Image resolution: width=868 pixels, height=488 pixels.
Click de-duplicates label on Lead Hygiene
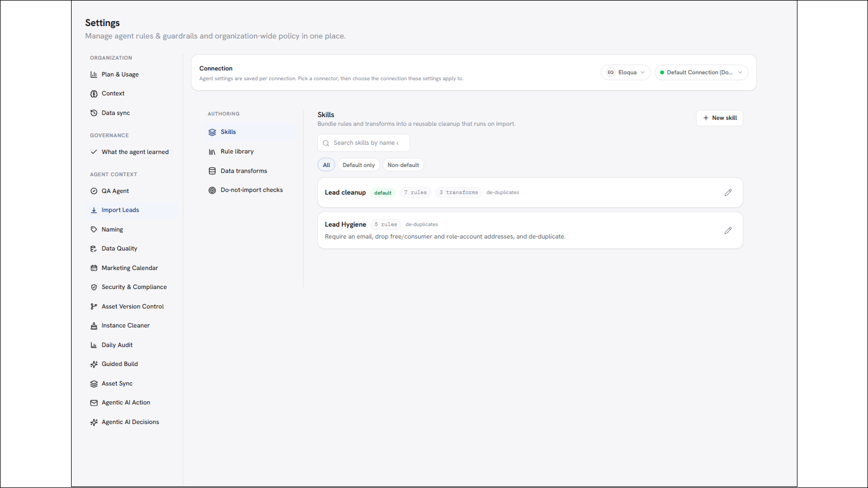click(422, 224)
